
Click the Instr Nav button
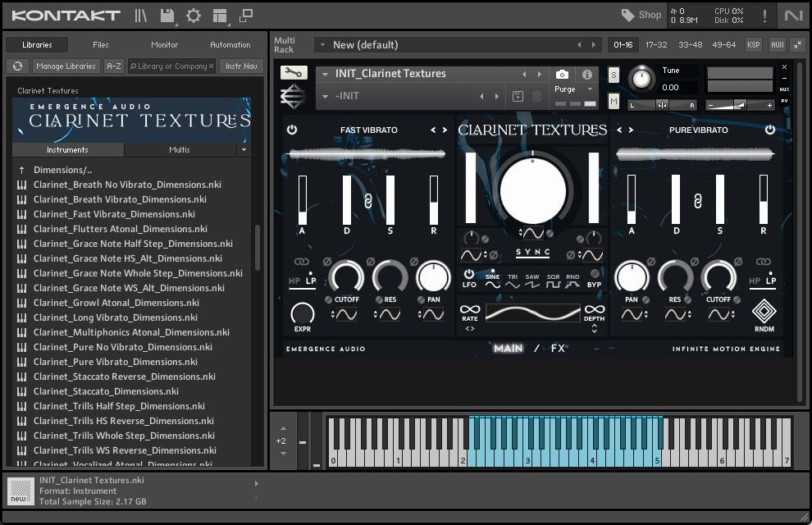(x=240, y=66)
